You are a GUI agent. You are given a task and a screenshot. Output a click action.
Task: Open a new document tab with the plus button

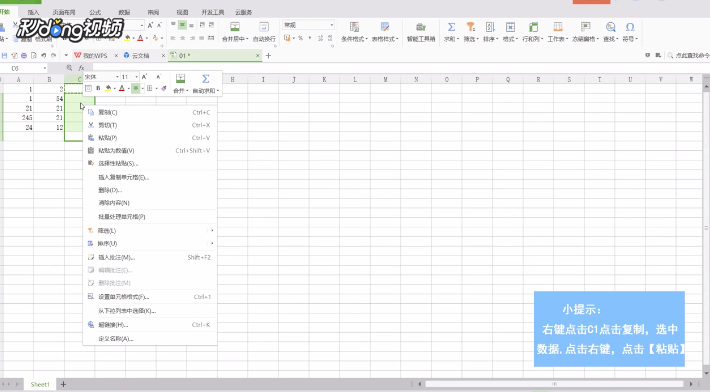(269, 55)
